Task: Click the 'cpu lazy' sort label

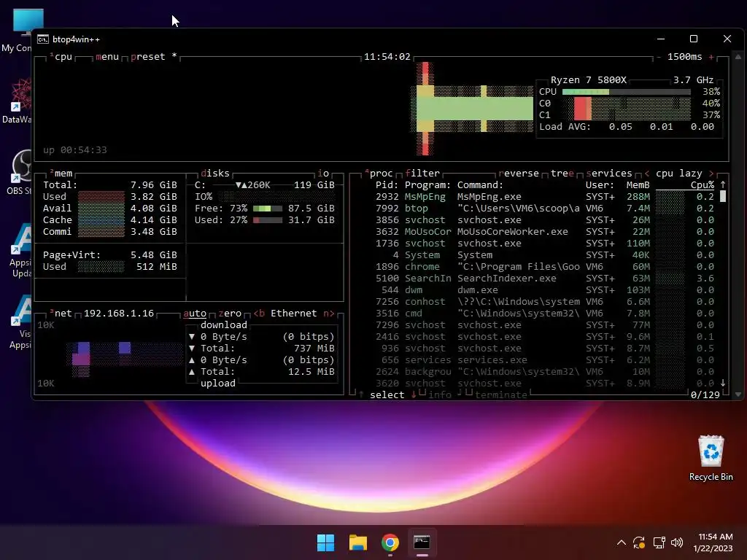Action: [679, 174]
